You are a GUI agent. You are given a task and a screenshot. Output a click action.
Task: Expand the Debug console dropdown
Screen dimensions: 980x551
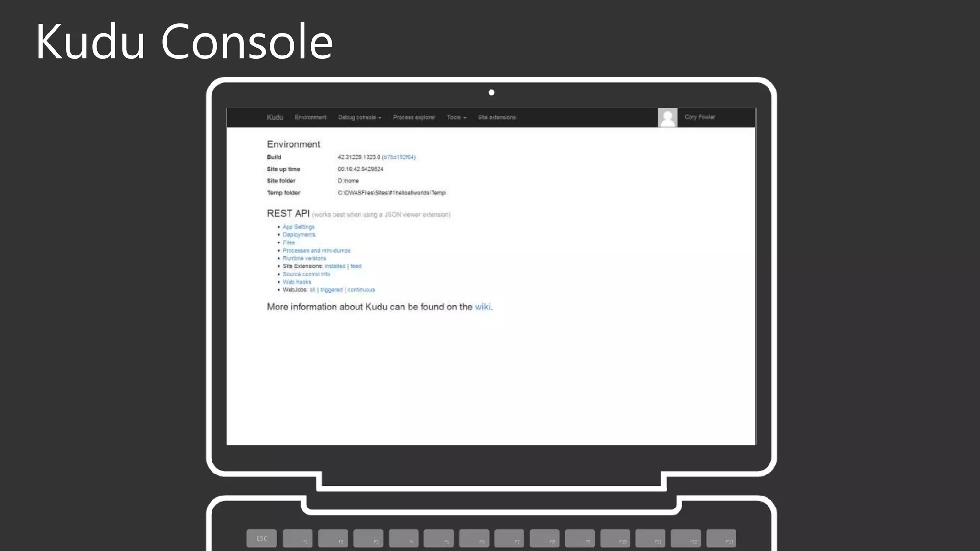pos(359,117)
